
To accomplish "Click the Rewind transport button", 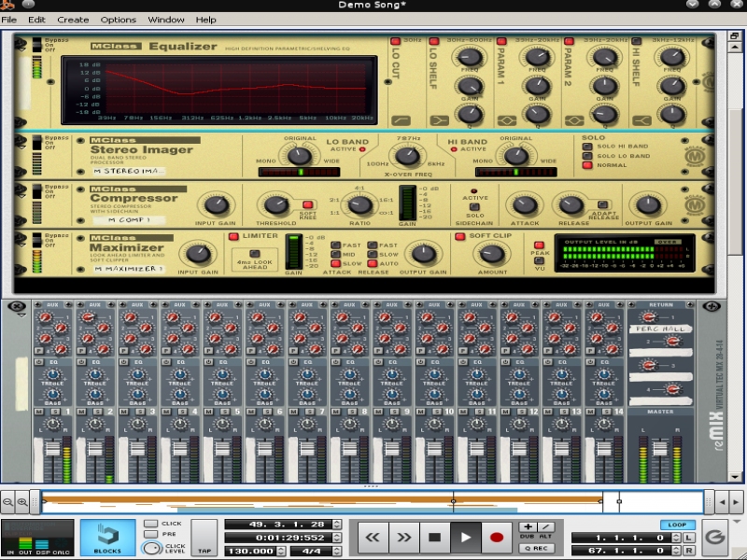I will [x=373, y=537].
